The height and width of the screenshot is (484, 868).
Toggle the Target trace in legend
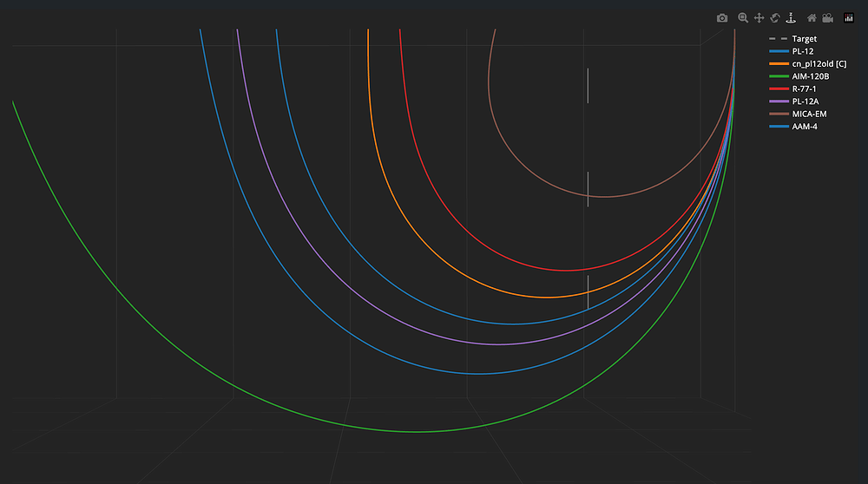(x=804, y=39)
